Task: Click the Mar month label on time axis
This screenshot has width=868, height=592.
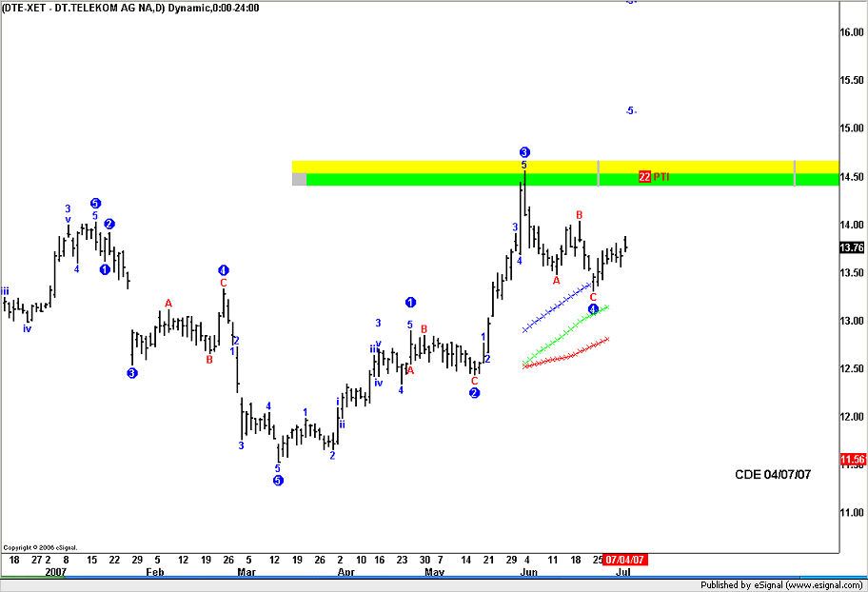Action: [246, 573]
